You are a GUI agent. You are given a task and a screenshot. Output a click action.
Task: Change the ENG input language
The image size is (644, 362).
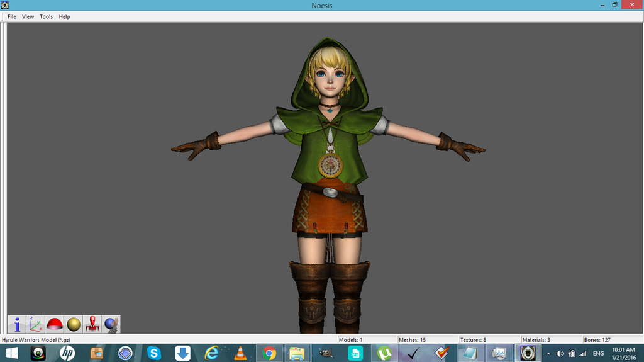click(x=599, y=353)
